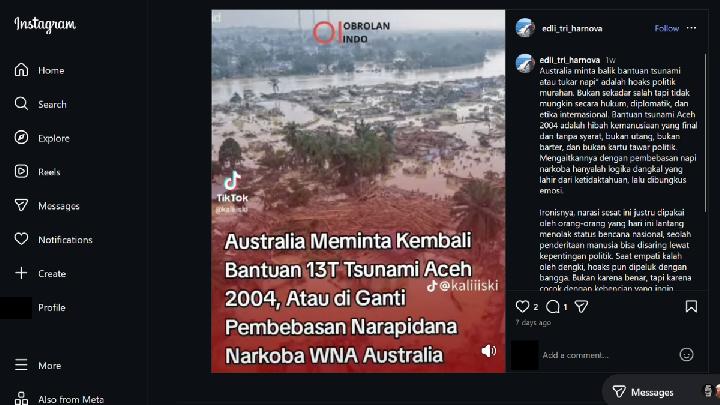This screenshot has width=720, height=405.
Task: Open edli_tri_harnova profile username in header
Action: [x=572, y=28]
